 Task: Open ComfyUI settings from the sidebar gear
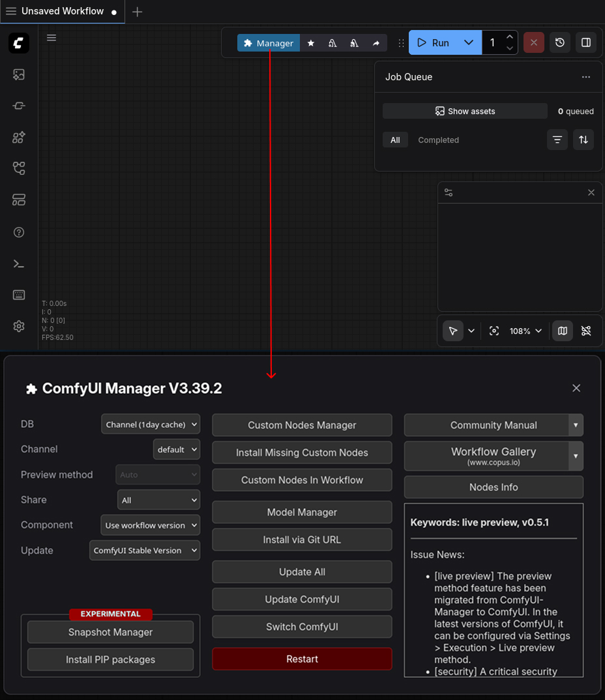coord(19,326)
